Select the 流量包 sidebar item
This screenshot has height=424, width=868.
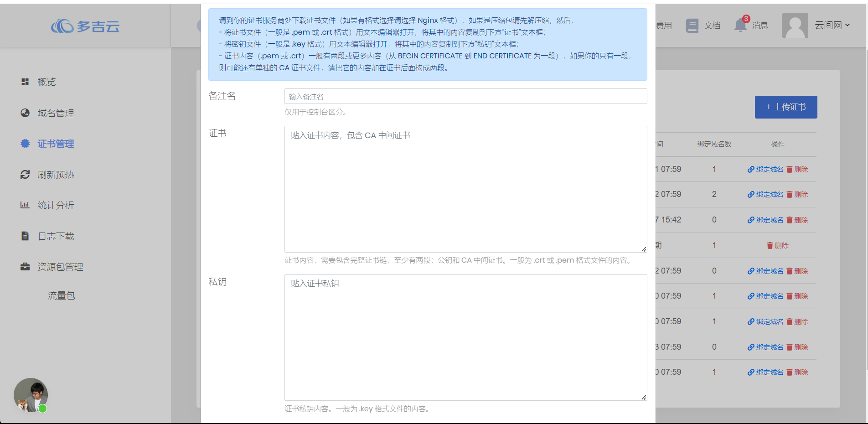pyautogui.click(x=62, y=295)
